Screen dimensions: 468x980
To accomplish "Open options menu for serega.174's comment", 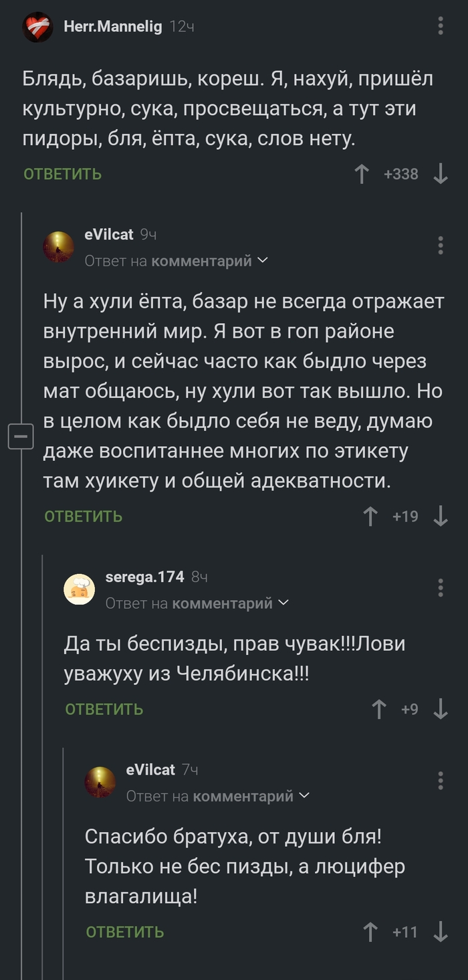I will pyautogui.click(x=440, y=587).
